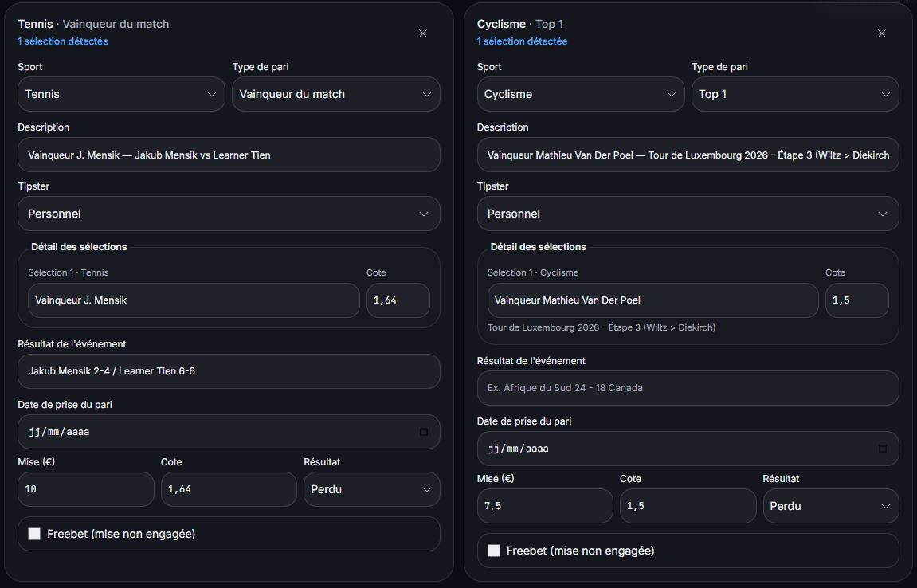Edit Mise field showing 7,5
Screen dimensions: 917x588
(544, 506)
